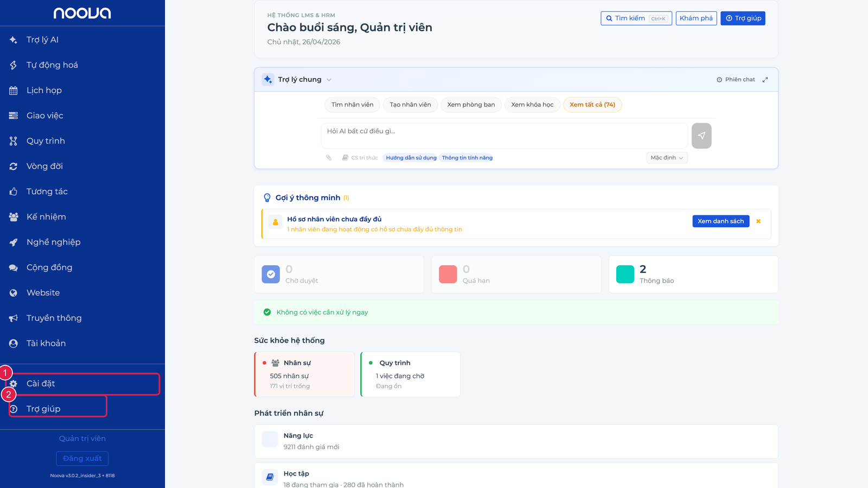868x488 pixels.
Task: Click the teal Thông báo card swatch
Action: point(625,274)
